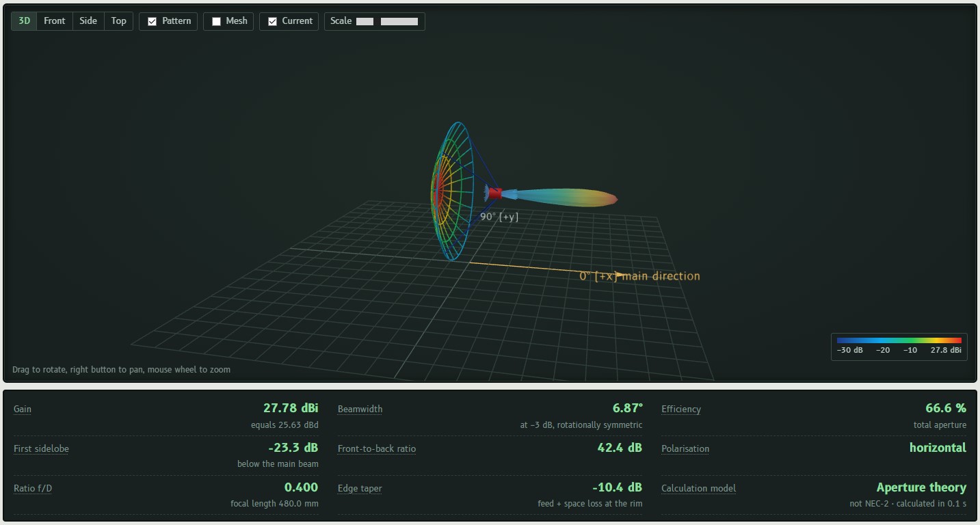Click the 'horizontal' polarisation value
The width and height of the screenshot is (980, 525).
tap(938, 448)
